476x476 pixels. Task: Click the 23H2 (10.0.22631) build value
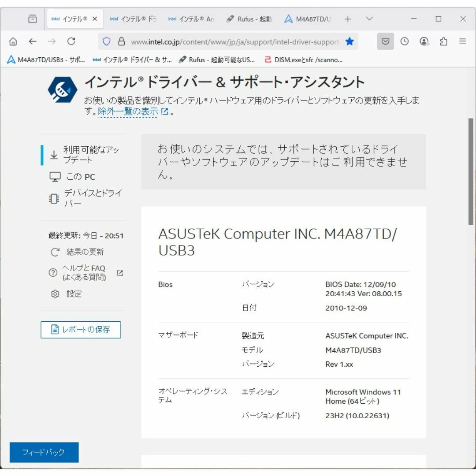click(357, 416)
